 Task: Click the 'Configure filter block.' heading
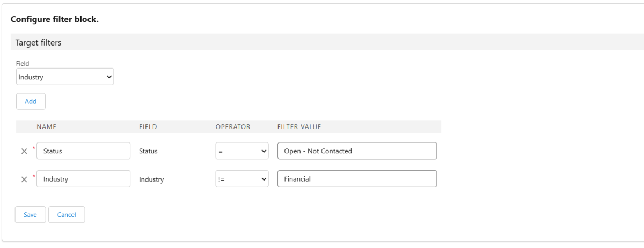pos(55,19)
